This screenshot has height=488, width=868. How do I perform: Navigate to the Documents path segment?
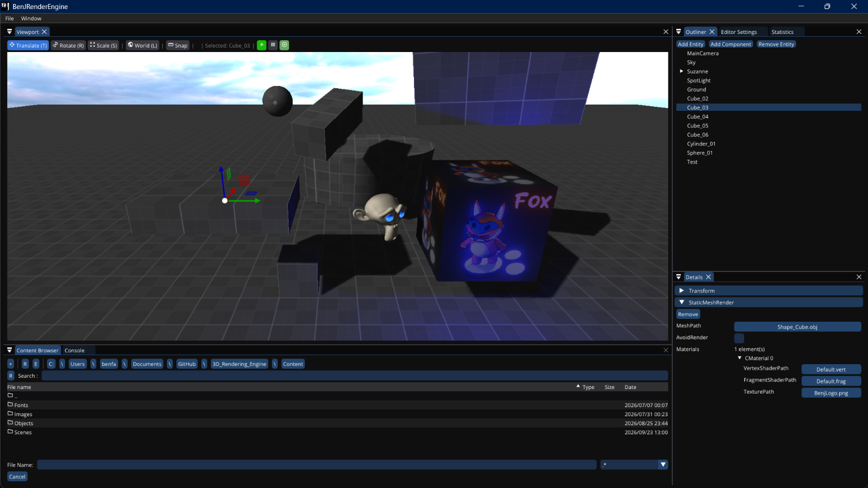click(x=147, y=364)
